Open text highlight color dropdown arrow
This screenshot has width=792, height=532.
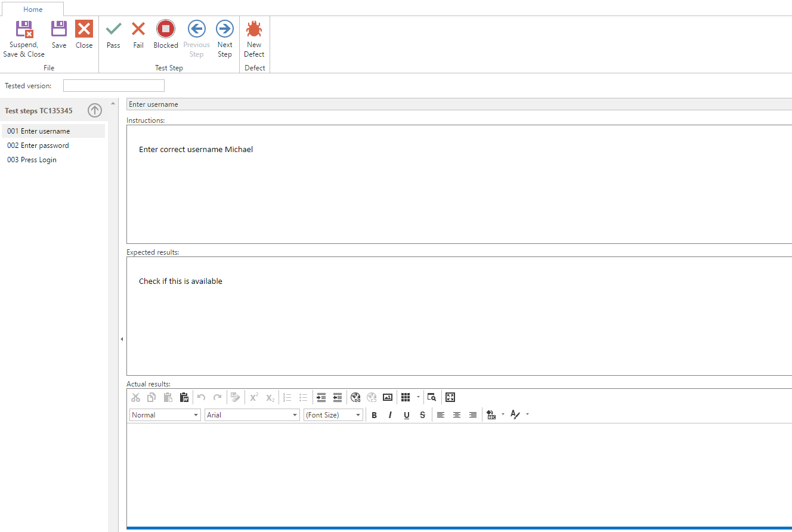tap(503, 415)
